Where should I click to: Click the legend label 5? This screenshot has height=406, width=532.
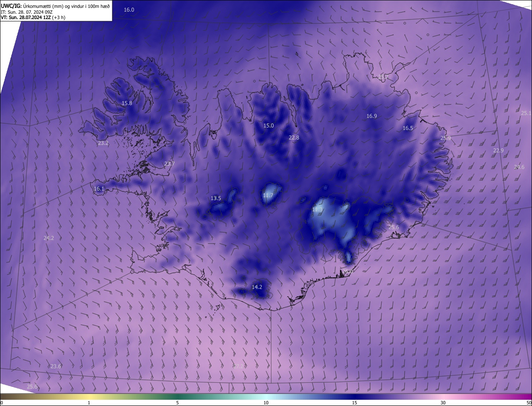177,403
